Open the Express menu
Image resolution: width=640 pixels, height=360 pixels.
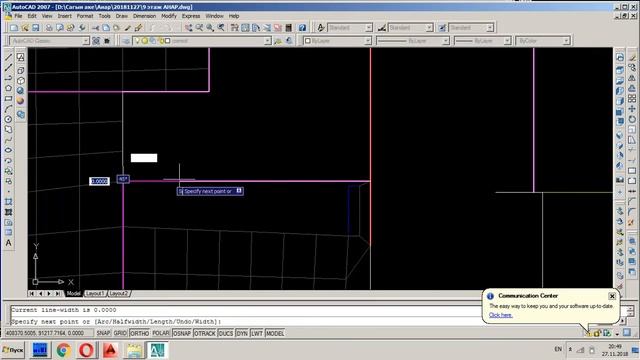191,16
